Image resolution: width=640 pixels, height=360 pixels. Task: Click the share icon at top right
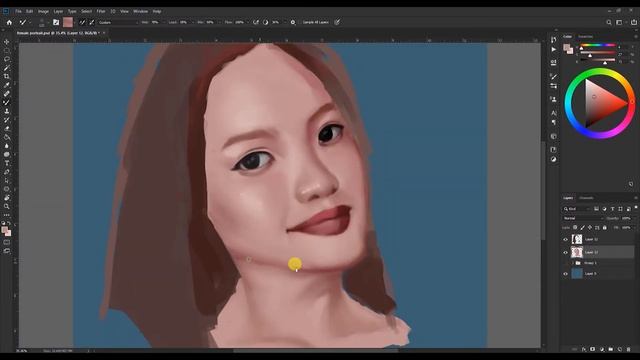click(634, 22)
